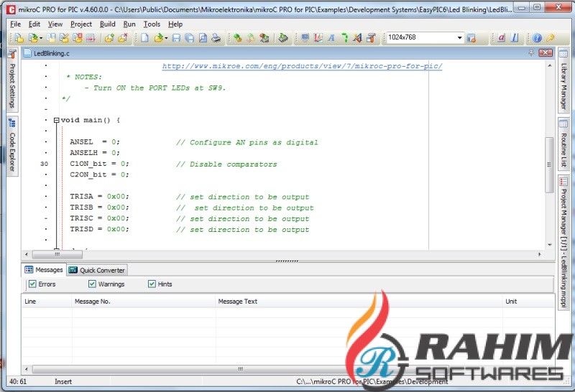Open the Help blue question mark icon
575x392 pixels.
(537, 37)
